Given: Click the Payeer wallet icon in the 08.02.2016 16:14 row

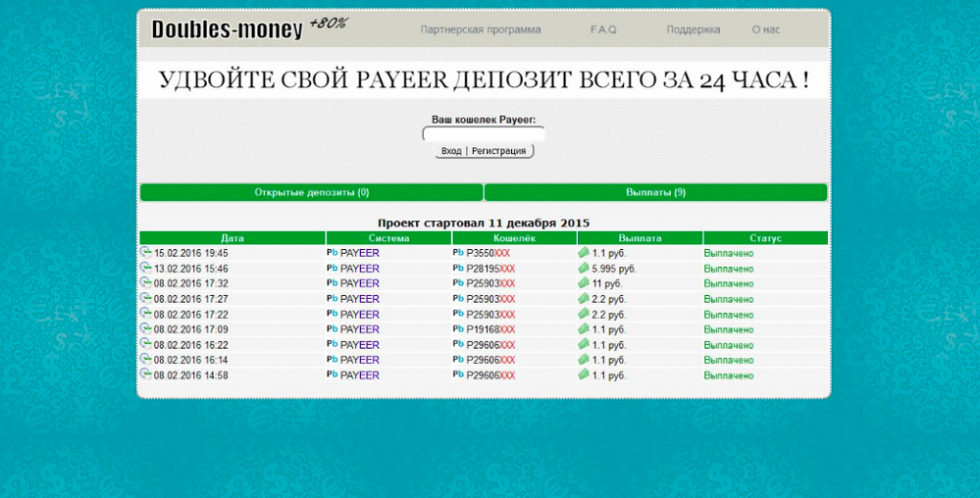Looking at the screenshot, I should pos(458,359).
